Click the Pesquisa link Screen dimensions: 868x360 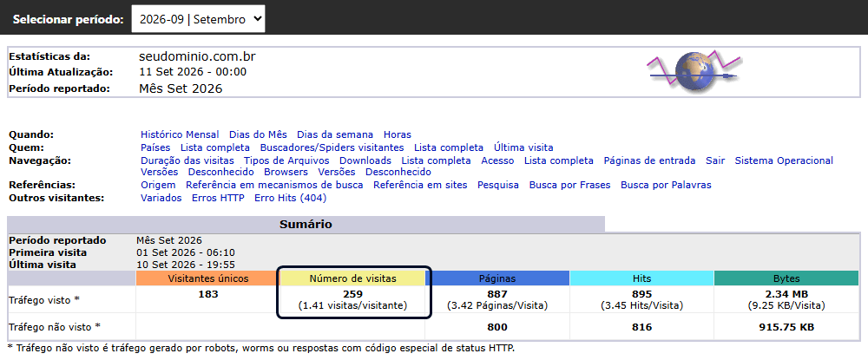498,186
